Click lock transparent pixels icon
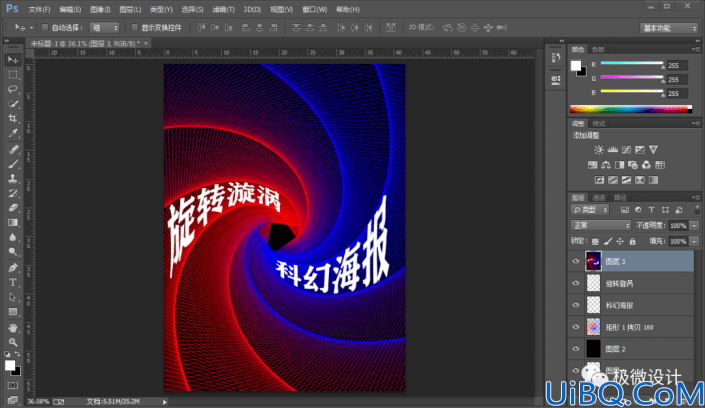Screen dimensions: 705x408 [x=595, y=242]
